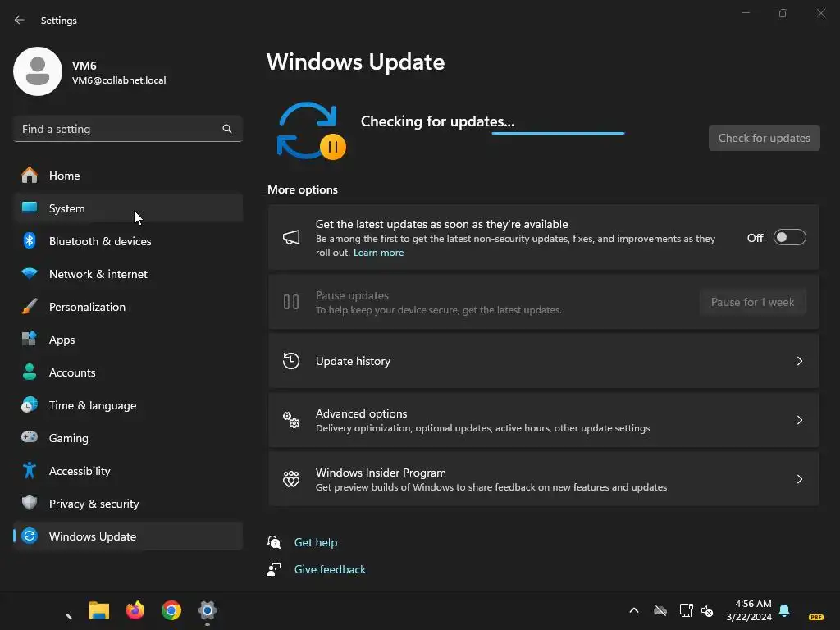
Task: Click the Time & language globe icon
Action: (x=30, y=404)
